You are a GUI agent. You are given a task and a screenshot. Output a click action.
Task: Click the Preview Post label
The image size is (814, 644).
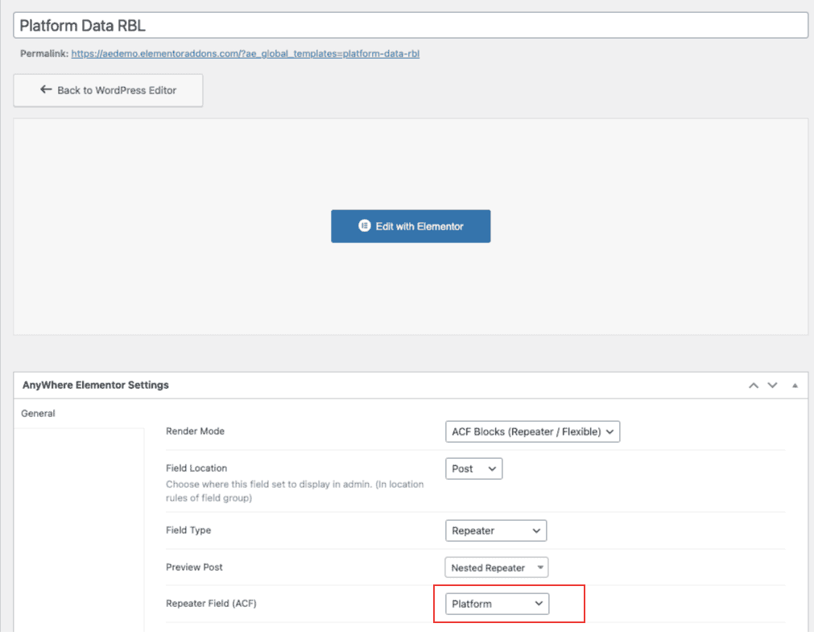194,568
